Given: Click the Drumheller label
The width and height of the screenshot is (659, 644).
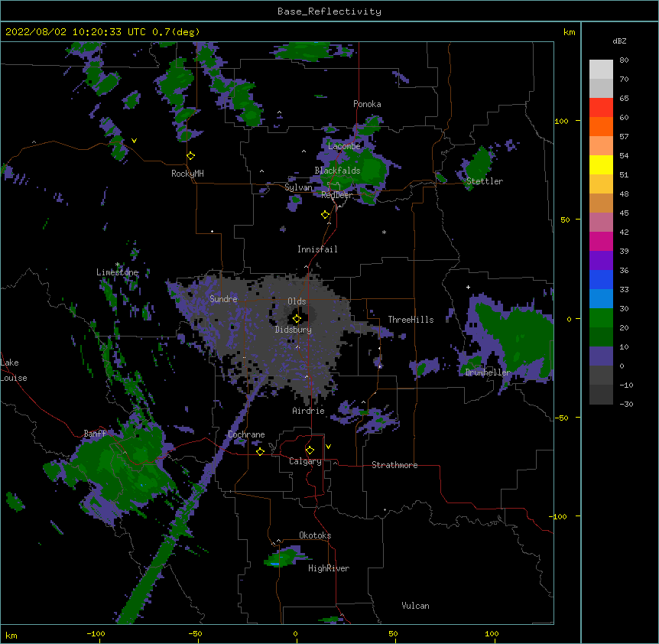Looking at the screenshot, I should [x=488, y=372].
